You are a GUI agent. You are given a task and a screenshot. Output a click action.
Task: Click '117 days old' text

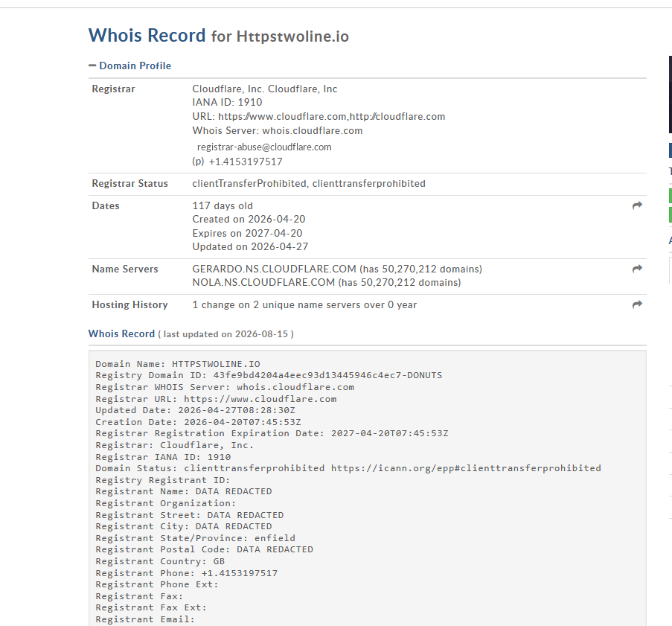click(223, 205)
